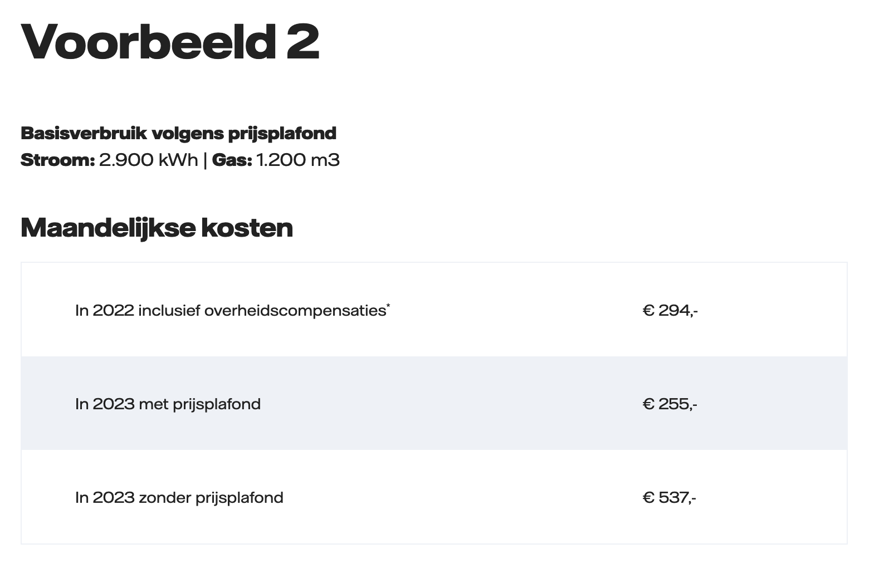Click the "€ 294,-" amount
The image size is (879, 588).
coord(670,310)
